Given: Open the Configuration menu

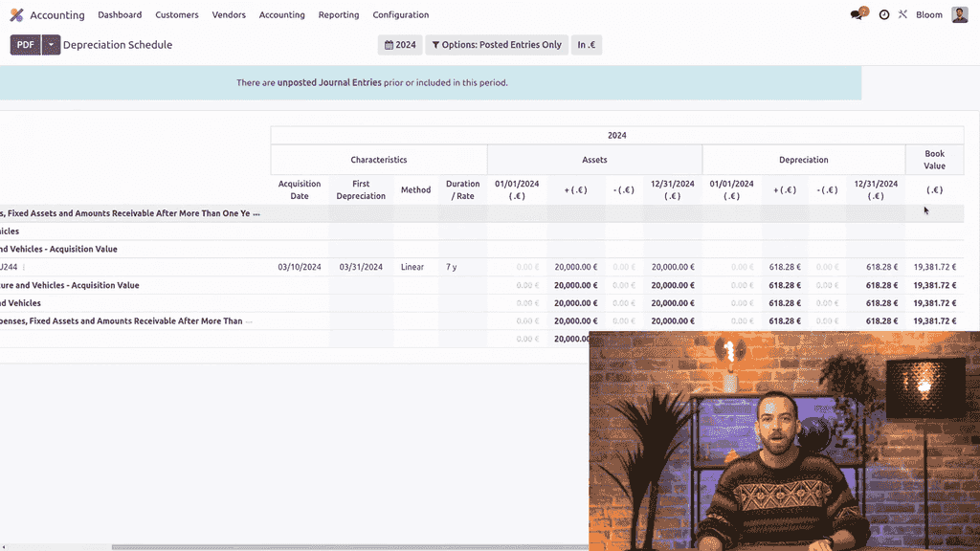Looking at the screenshot, I should [400, 15].
